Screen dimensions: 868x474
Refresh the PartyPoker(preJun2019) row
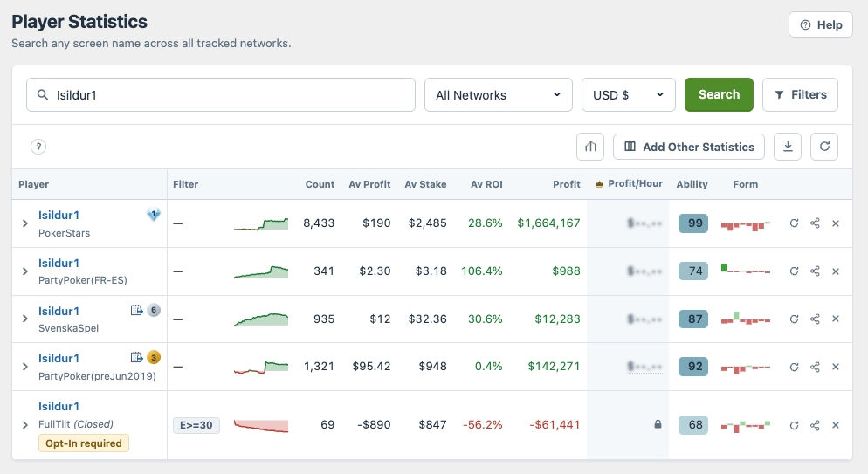click(x=794, y=367)
